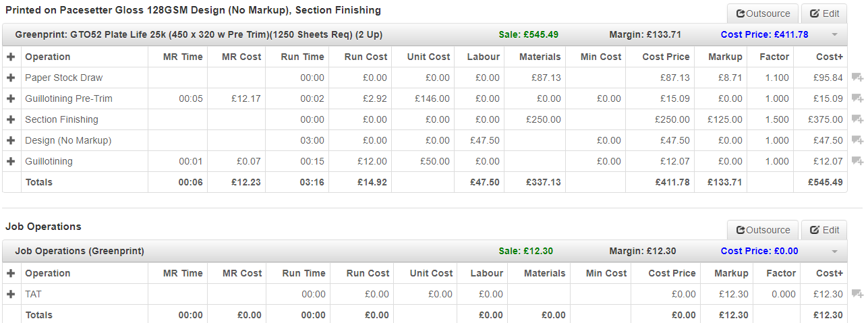This screenshot has height=323, width=868.
Task: Expand the Paper Stock Draw row plus icon
Action: tap(11, 78)
